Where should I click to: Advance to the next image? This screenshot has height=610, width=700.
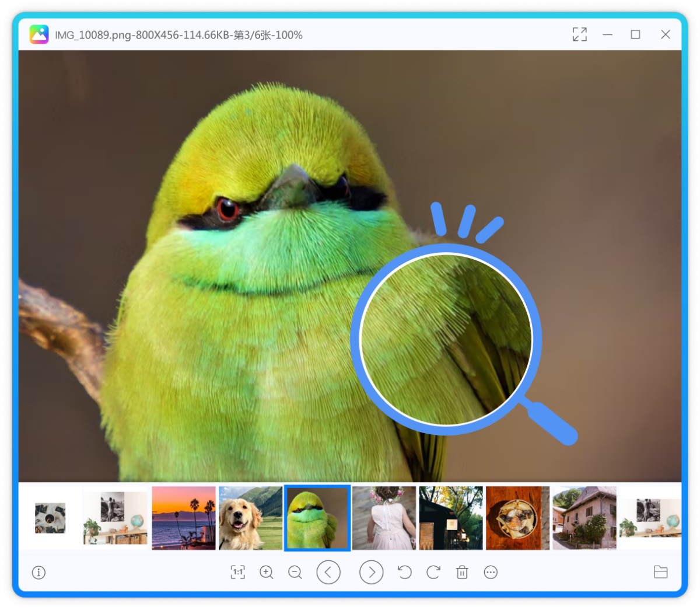tap(372, 572)
